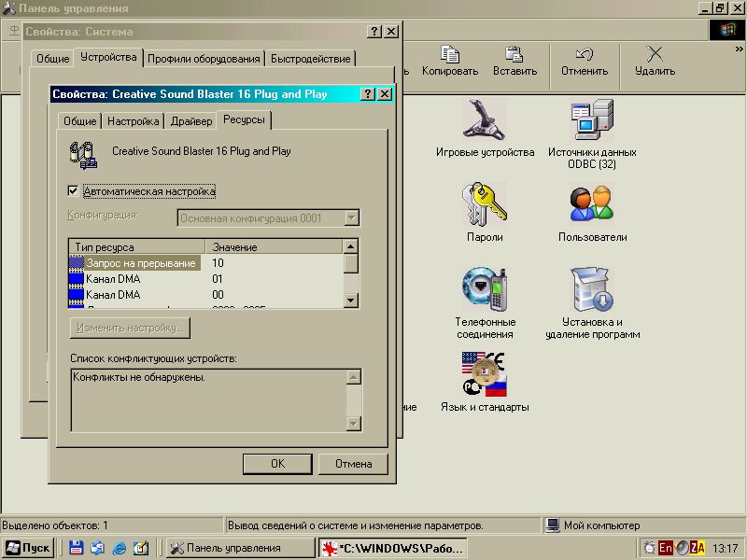This screenshot has width=747, height=560.
Task: Click the Копировать toolbar icon
Action: (450, 54)
